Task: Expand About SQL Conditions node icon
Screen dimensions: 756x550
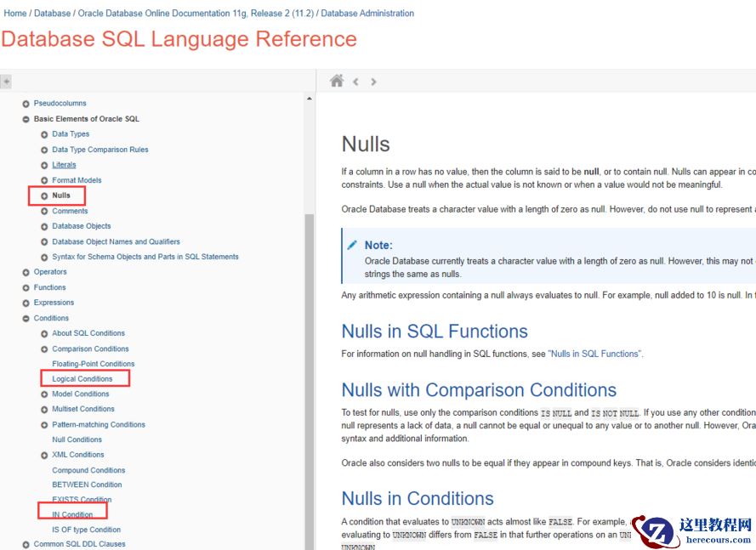Action: pyautogui.click(x=44, y=333)
